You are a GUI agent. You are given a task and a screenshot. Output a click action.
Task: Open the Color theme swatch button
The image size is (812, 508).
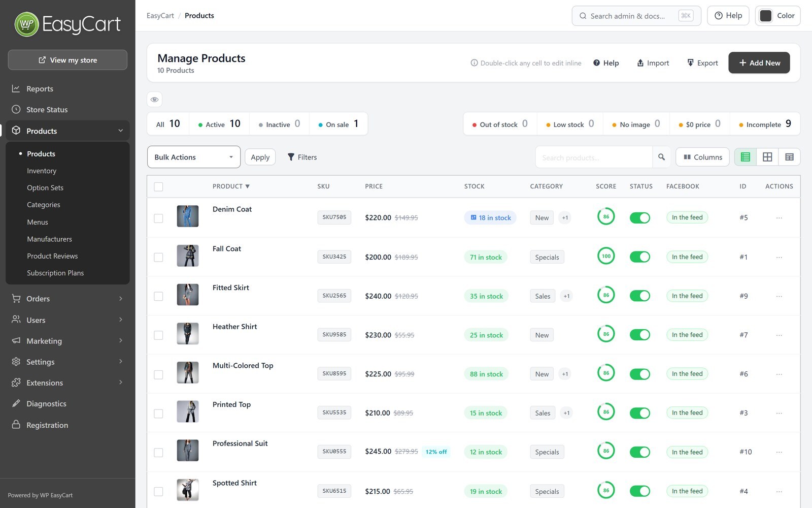coord(778,16)
